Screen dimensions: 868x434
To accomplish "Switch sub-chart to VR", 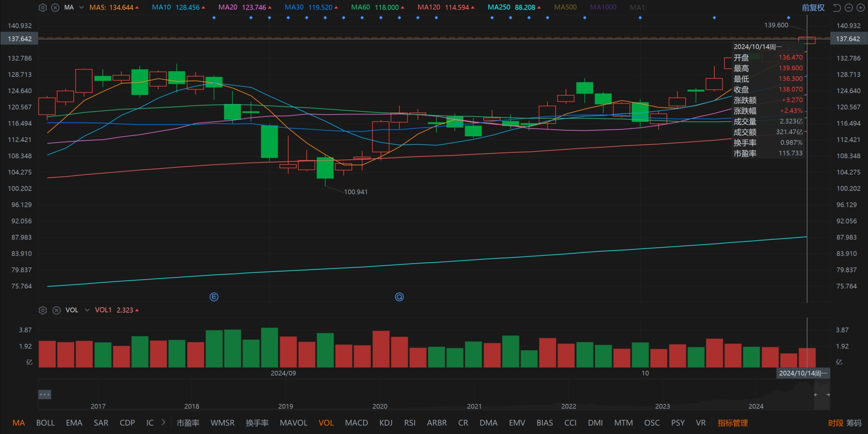I will tap(701, 423).
